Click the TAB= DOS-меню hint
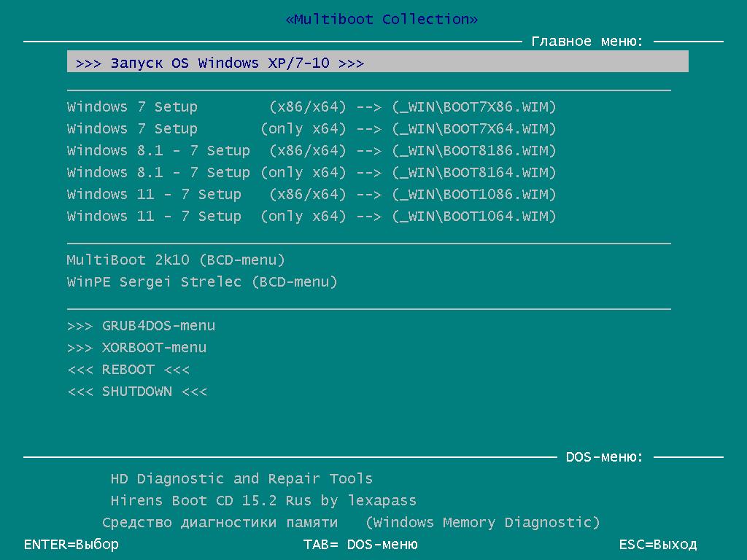 [x=360, y=545]
